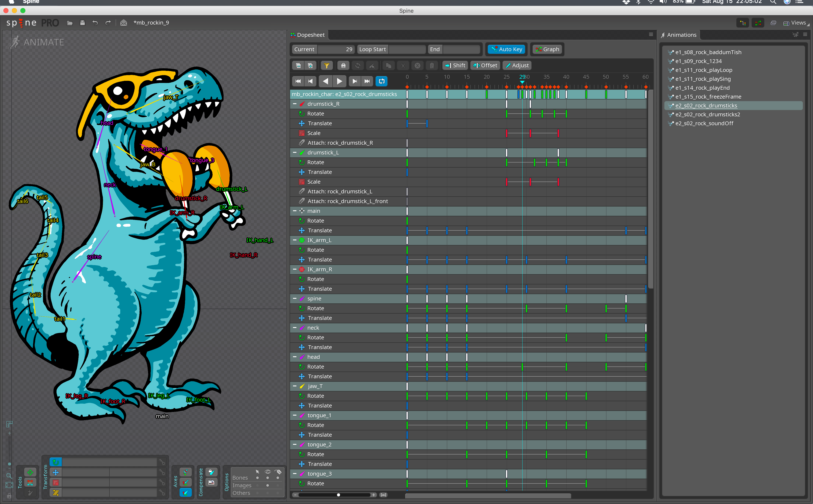Select the Rotate transform tool
This screenshot has height=504, width=813.
[56, 462]
